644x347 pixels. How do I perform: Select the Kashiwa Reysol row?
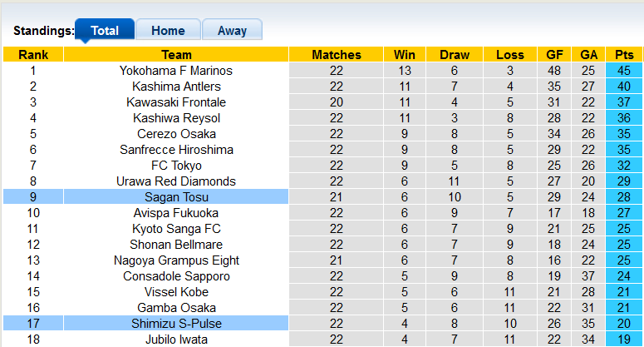coord(176,118)
